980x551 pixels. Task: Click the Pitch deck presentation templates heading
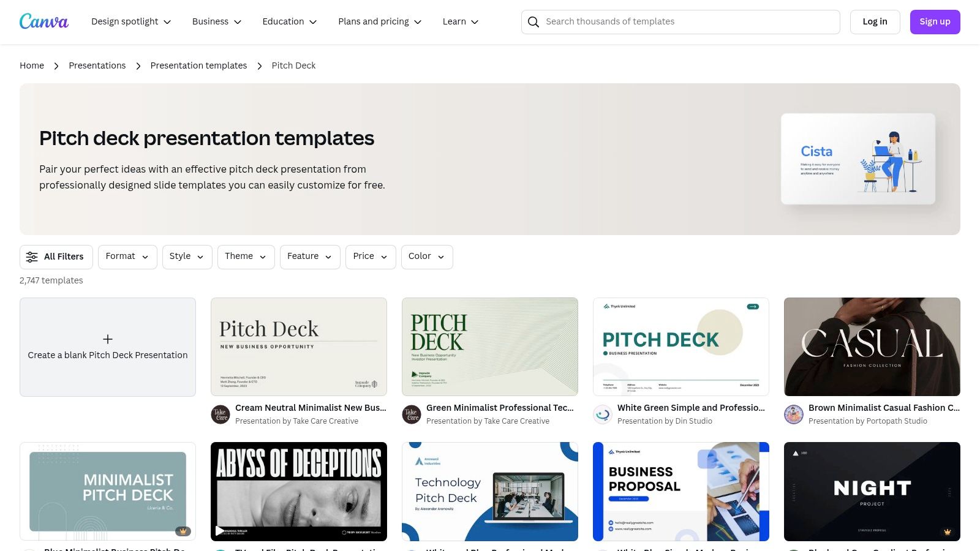pos(206,138)
